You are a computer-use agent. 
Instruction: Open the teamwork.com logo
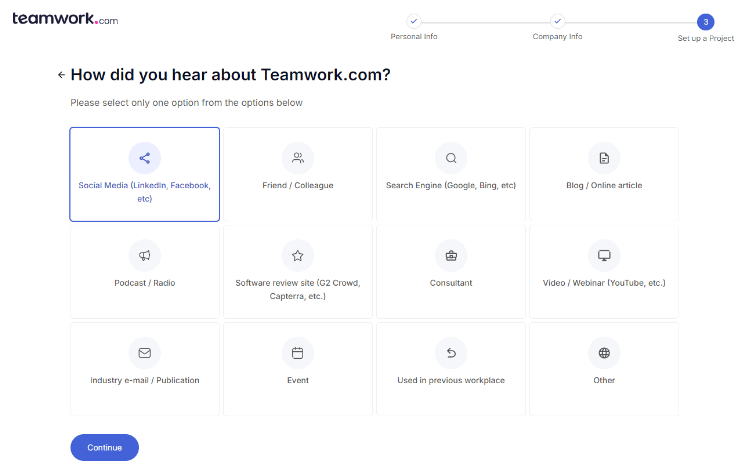(x=65, y=19)
